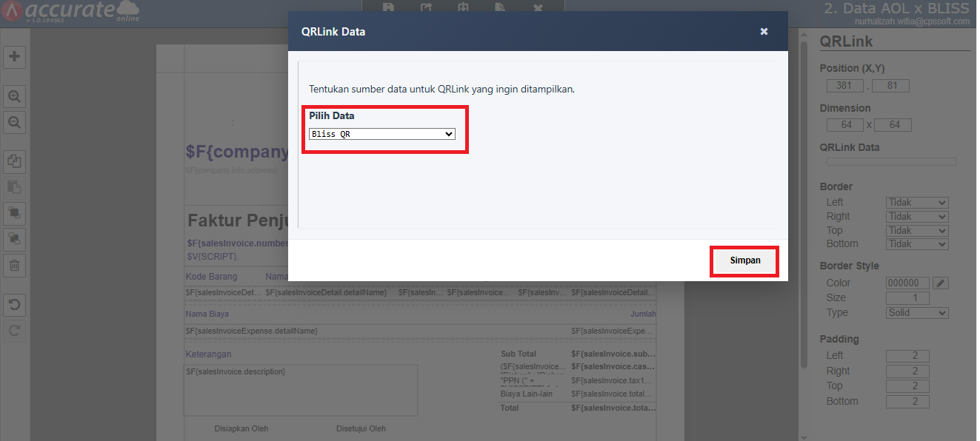
Task: Open the Border Bottom dropdown
Action: coord(917,244)
